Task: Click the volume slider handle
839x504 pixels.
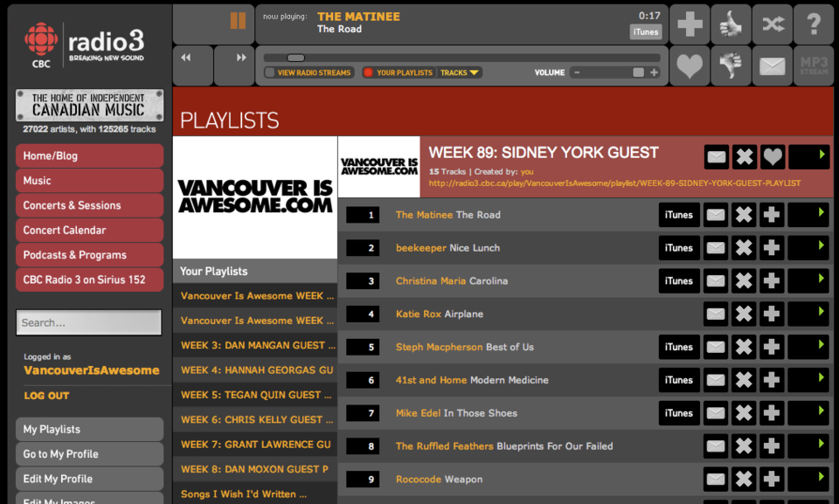Action: pyautogui.click(x=638, y=72)
